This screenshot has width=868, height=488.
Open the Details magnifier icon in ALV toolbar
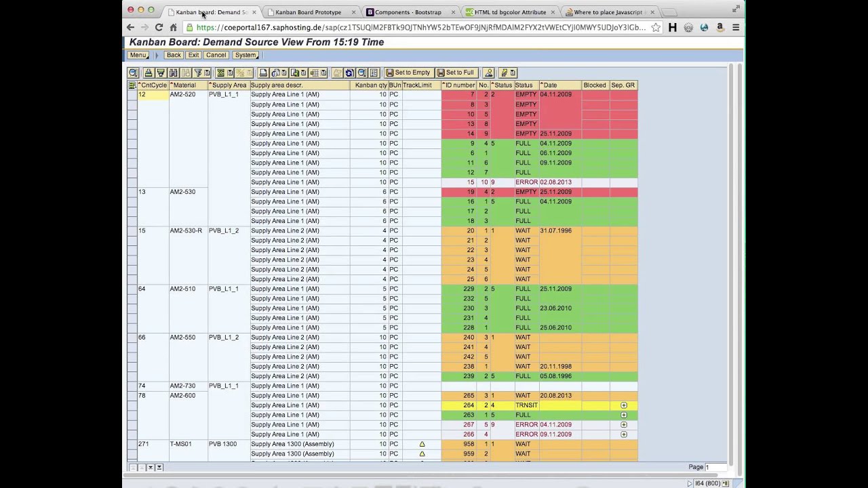(x=133, y=73)
